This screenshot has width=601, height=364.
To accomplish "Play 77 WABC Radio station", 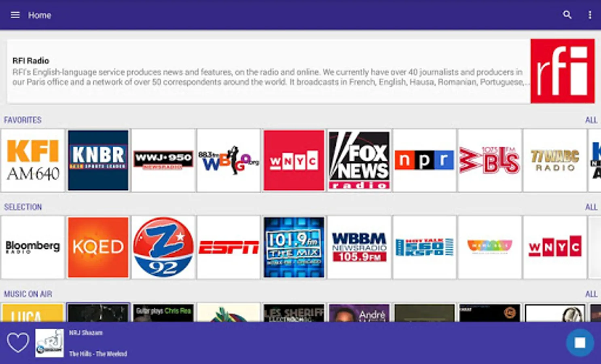I will click(x=555, y=160).
